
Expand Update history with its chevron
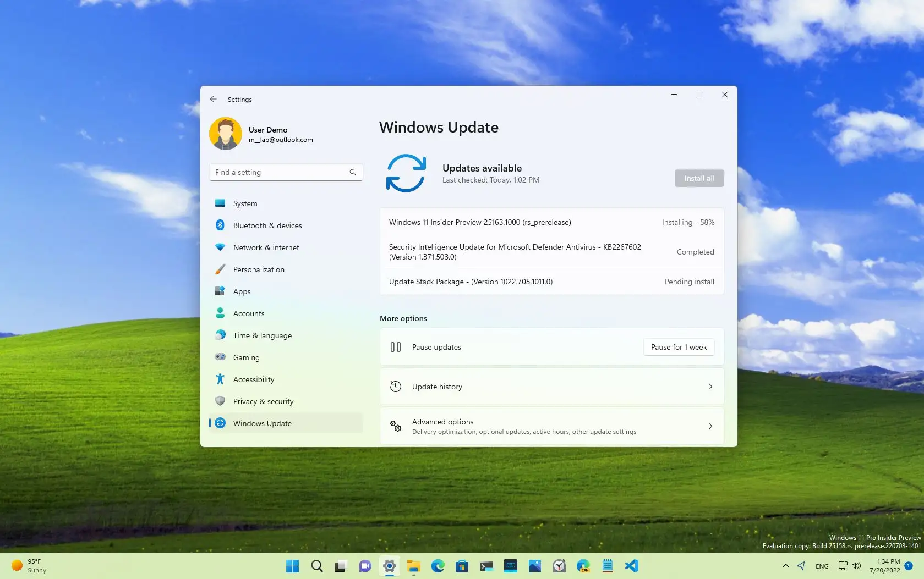coord(710,387)
